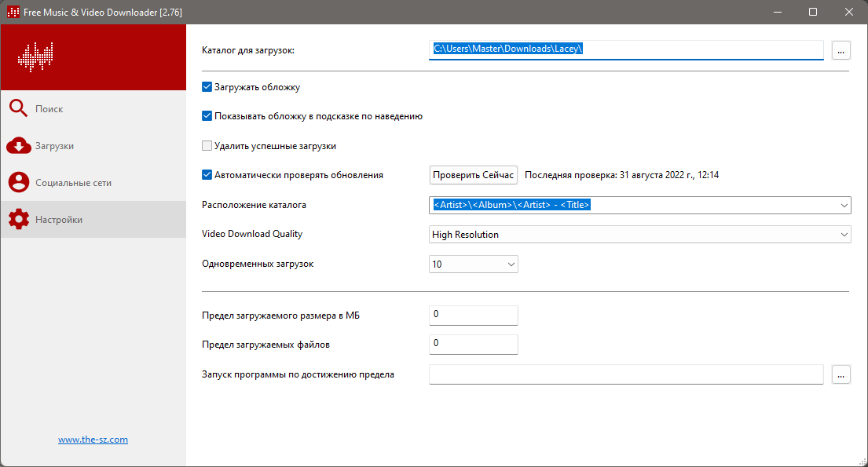The image size is (868, 467).
Task: Switch to the 'Социальные сети' section
Action: (x=73, y=183)
